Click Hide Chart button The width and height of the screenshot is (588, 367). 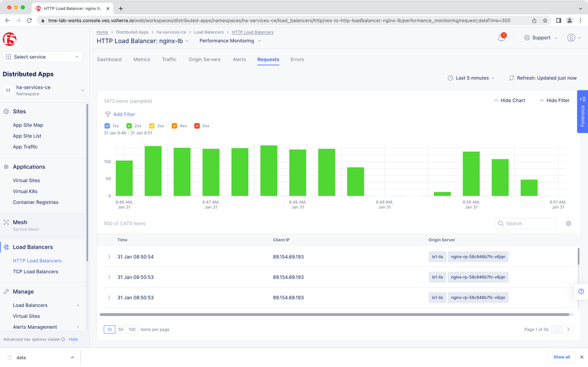pyautogui.click(x=509, y=101)
